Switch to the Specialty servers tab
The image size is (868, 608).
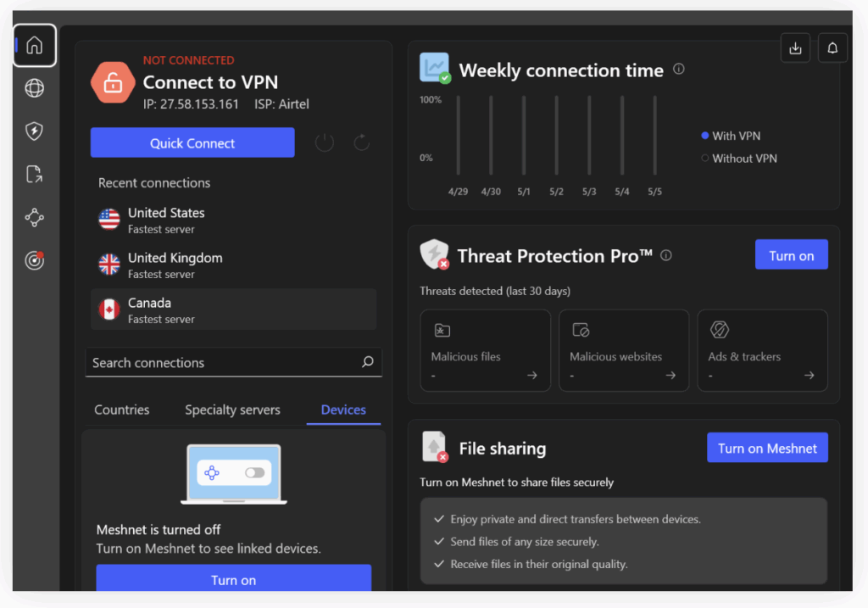point(232,410)
